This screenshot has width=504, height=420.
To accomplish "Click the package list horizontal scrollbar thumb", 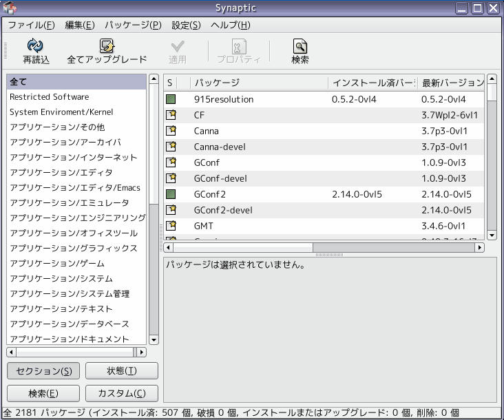I will (x=243, y=247).
